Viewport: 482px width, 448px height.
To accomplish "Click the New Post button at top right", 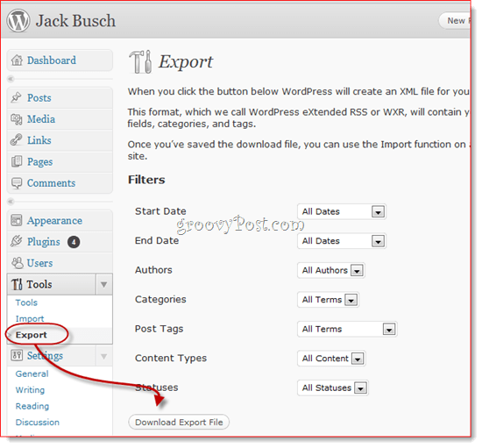I will [455, 20].
